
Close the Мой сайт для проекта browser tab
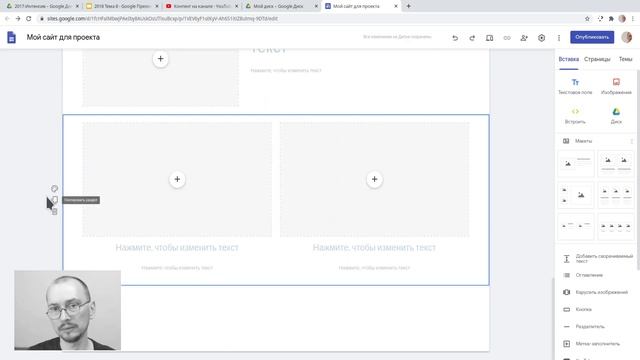(396, 6)
